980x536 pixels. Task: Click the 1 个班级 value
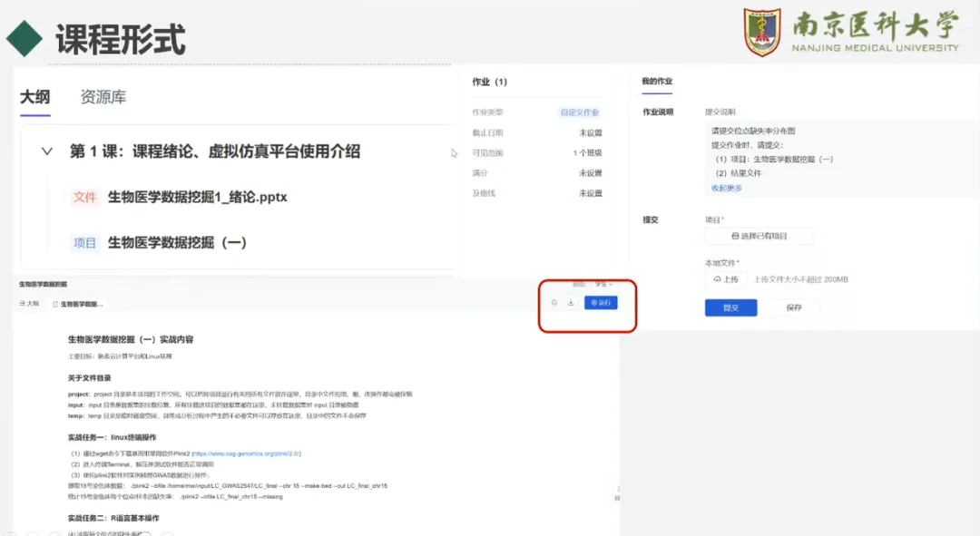(x=587, y=152)
